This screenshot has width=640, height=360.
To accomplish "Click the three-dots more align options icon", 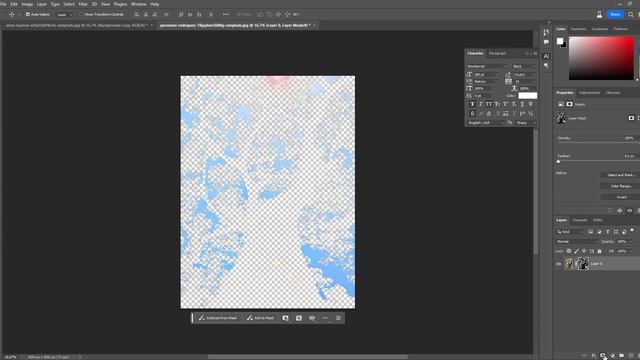I will click(226, 14).
